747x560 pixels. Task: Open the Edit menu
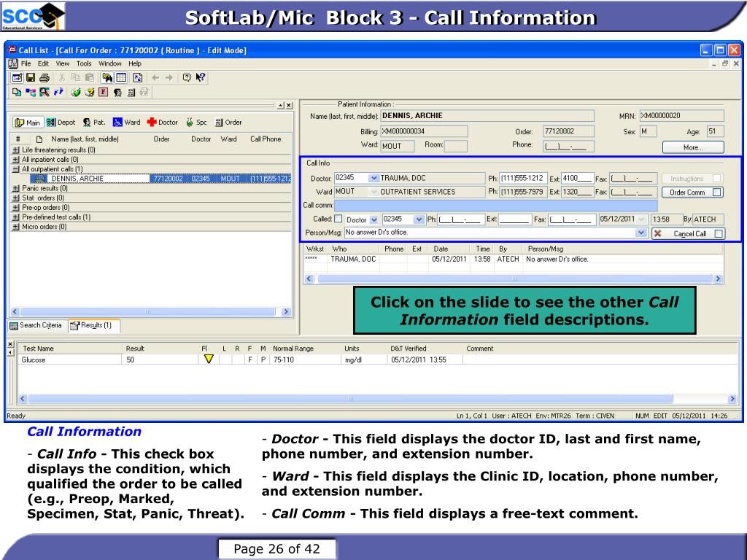click(43, 63)
